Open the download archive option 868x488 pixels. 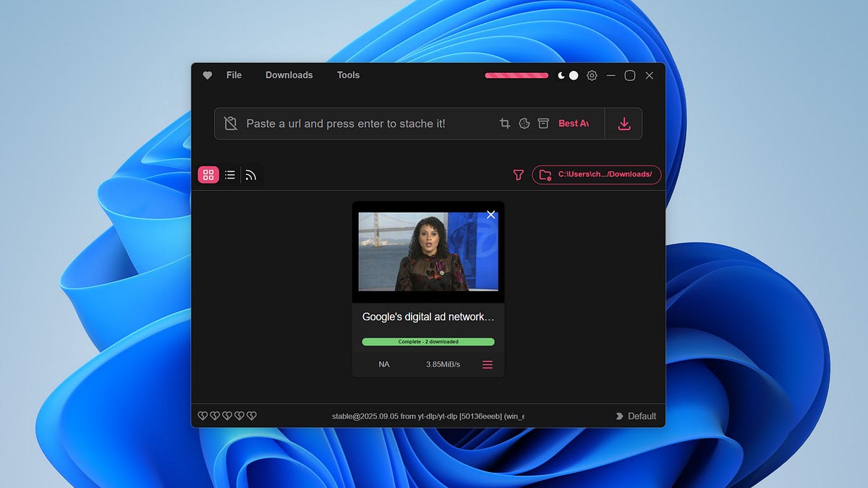click(543, 123)
